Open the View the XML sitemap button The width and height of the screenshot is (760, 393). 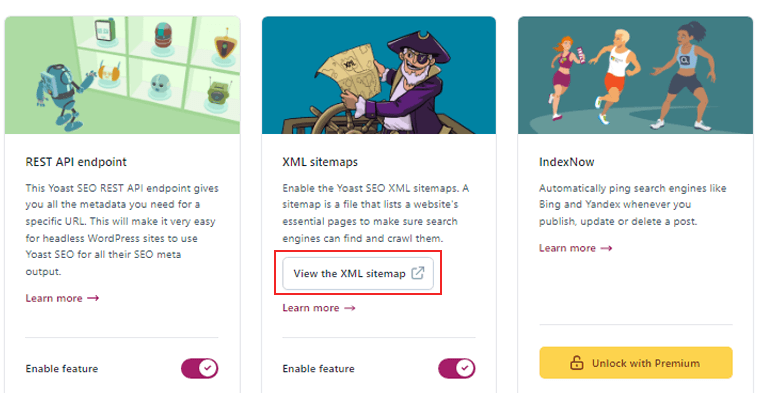(x=358, y=273)
